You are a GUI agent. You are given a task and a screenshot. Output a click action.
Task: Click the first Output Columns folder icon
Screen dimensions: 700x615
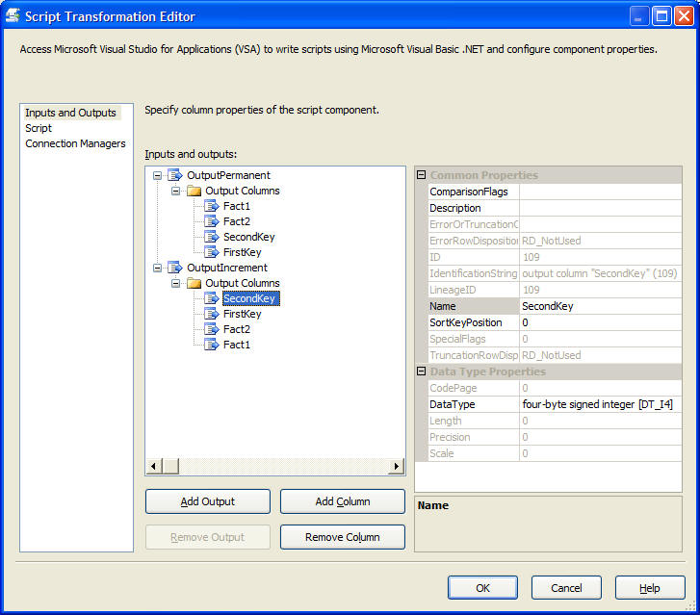[194, 191]
